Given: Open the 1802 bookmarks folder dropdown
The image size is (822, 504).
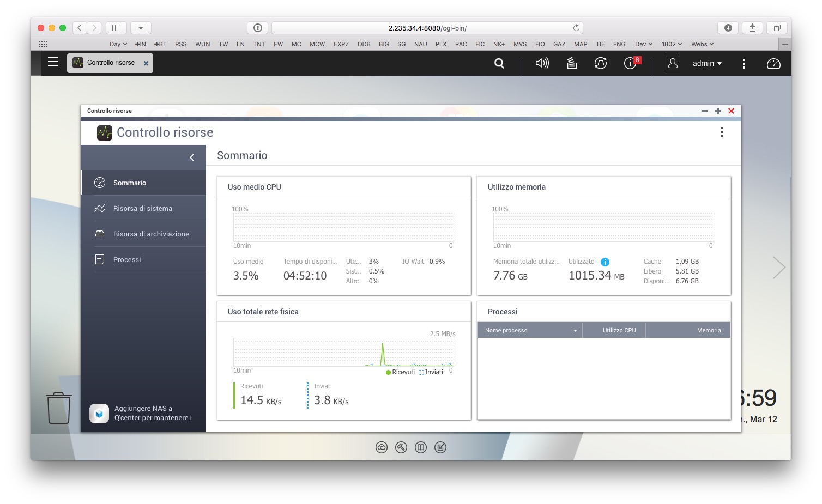Looking at the screenshot, I should coord(672,44).
